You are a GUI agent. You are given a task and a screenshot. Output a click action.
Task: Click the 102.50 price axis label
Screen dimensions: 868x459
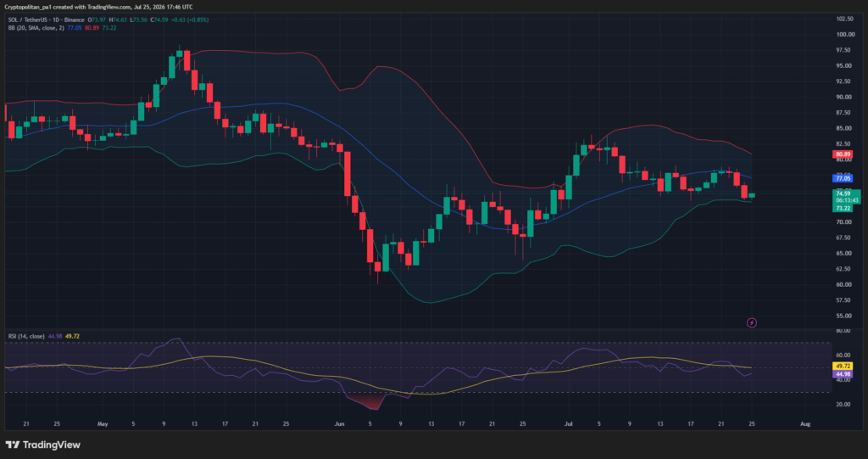pyautogui.click(x=844, y=19)
